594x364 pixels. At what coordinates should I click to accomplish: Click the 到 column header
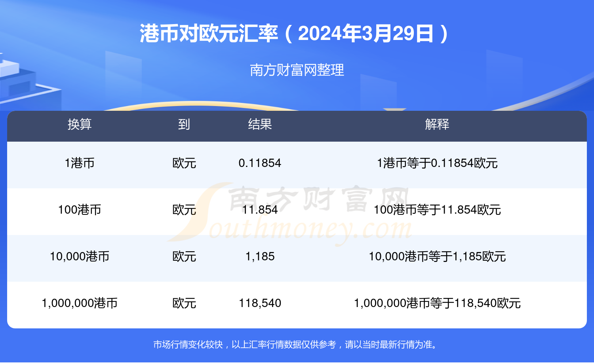point(184,124)
